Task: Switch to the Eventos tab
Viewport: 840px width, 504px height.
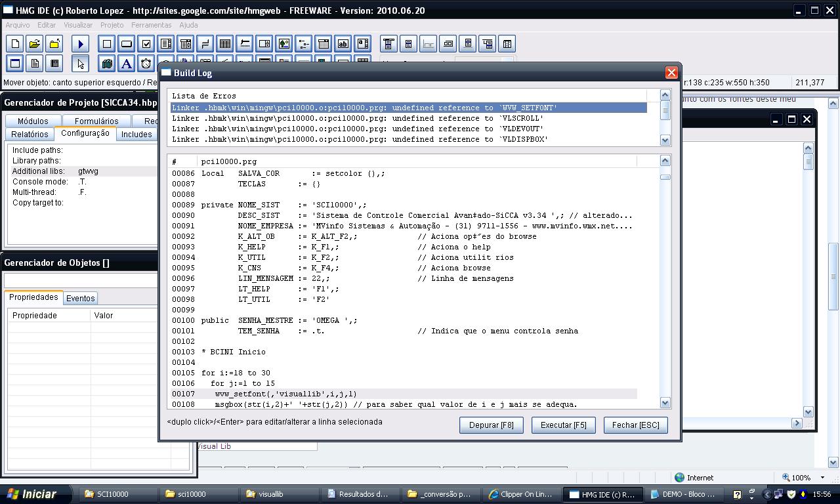Action: pyautogui.click(x=81, y=298)
